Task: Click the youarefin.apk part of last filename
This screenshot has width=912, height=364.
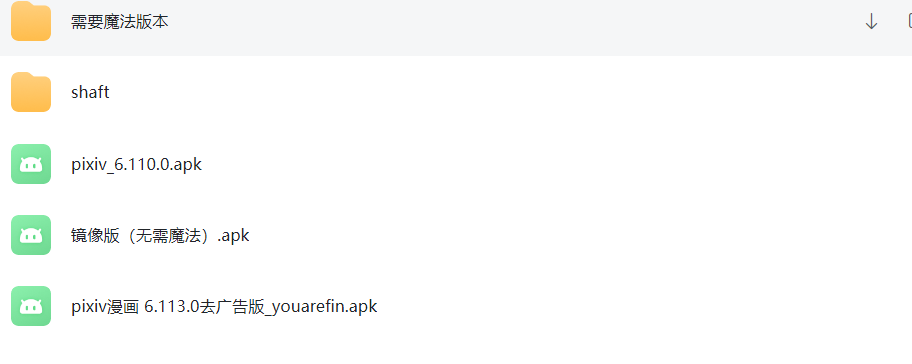Action: coord(339,306)
